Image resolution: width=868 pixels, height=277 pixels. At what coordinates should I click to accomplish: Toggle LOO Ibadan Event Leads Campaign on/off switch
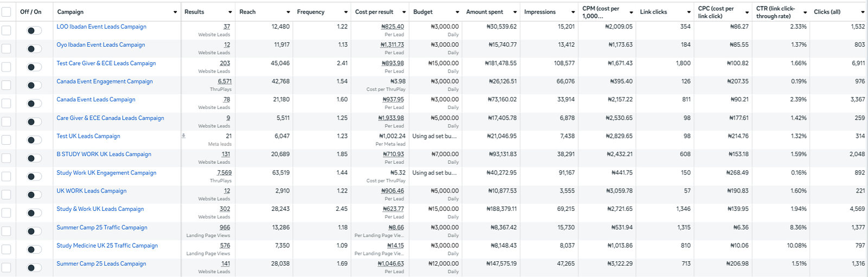click(x=34, y=31)
